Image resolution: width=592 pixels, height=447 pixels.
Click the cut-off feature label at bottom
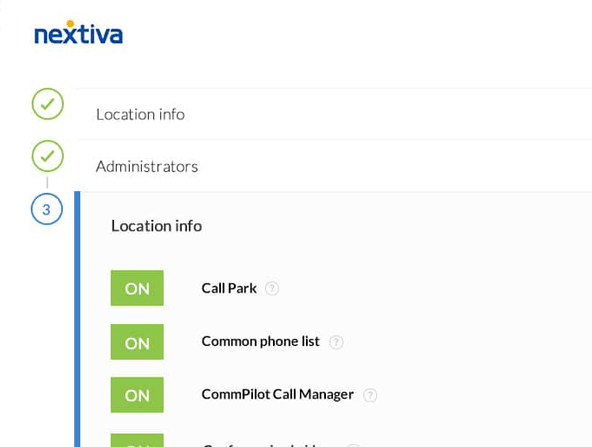tap(261, 445)
